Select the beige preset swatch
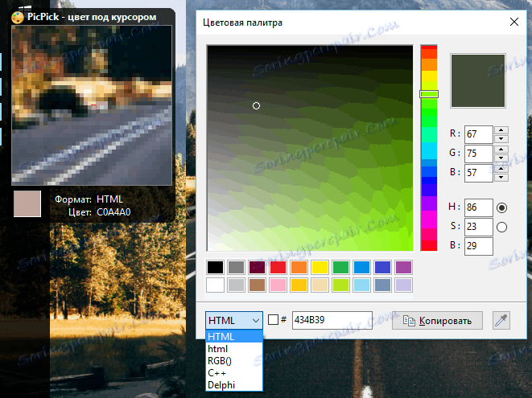 point(320,285)
